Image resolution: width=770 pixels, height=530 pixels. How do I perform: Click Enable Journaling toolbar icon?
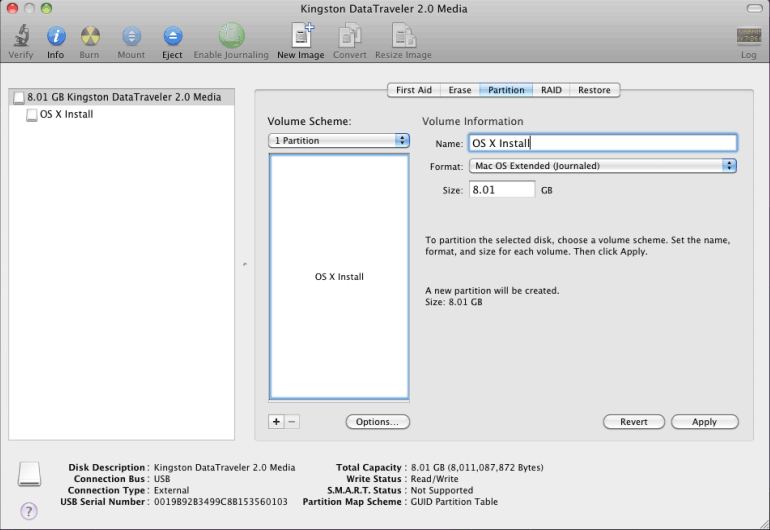click(231, 35)
